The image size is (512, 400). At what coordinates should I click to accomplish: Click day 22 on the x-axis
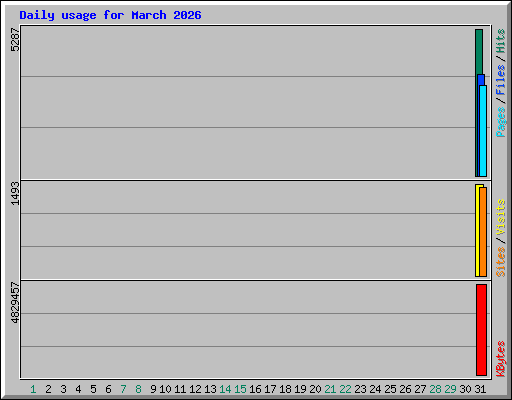point(345,389)
